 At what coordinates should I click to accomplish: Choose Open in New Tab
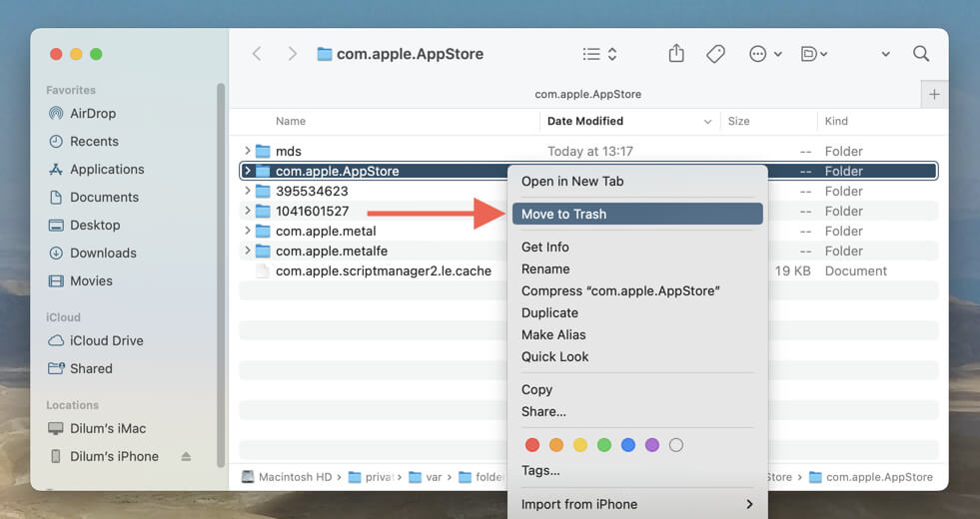click(x=637, y=181)
